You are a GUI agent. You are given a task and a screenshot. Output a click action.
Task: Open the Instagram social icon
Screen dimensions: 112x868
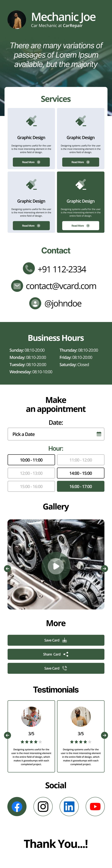(x=43, y=806)
